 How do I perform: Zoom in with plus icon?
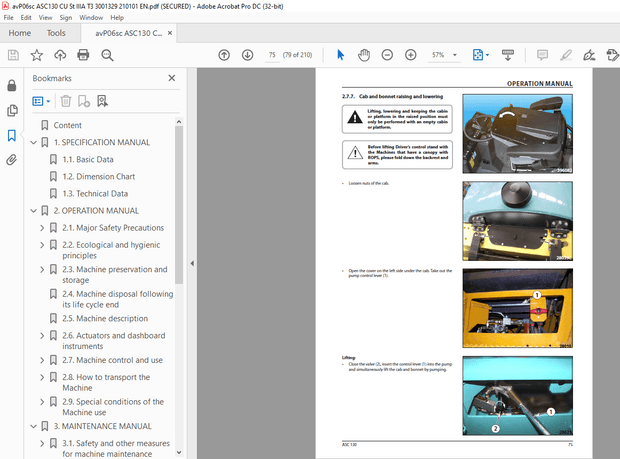click(411, 55)
